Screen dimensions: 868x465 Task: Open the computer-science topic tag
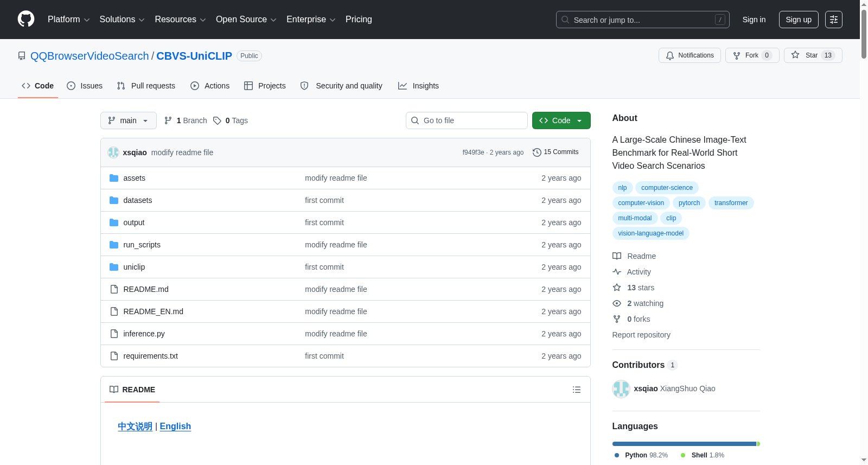click(667, 188)
